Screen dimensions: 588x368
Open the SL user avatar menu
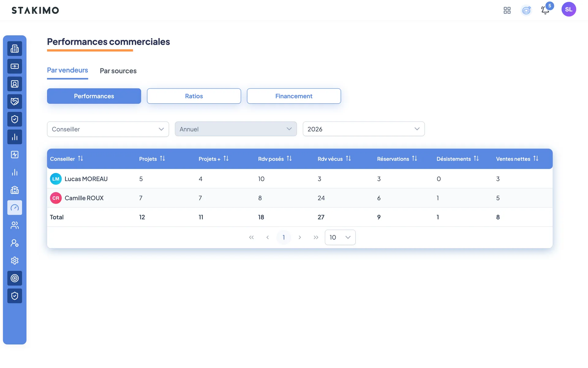pos(569,9)
